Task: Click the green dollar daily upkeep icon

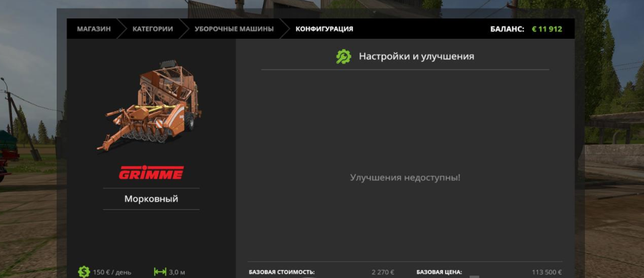Action: point(84,271)
